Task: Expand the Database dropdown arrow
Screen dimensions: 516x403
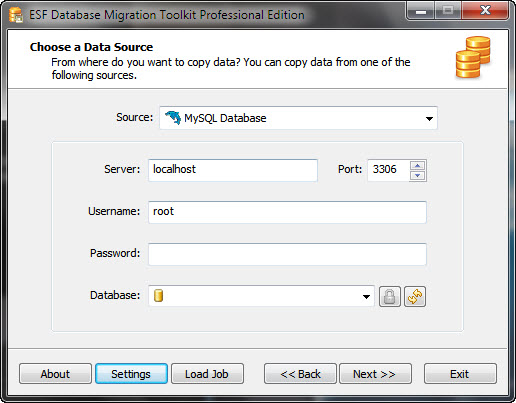Action: point(366,296)
